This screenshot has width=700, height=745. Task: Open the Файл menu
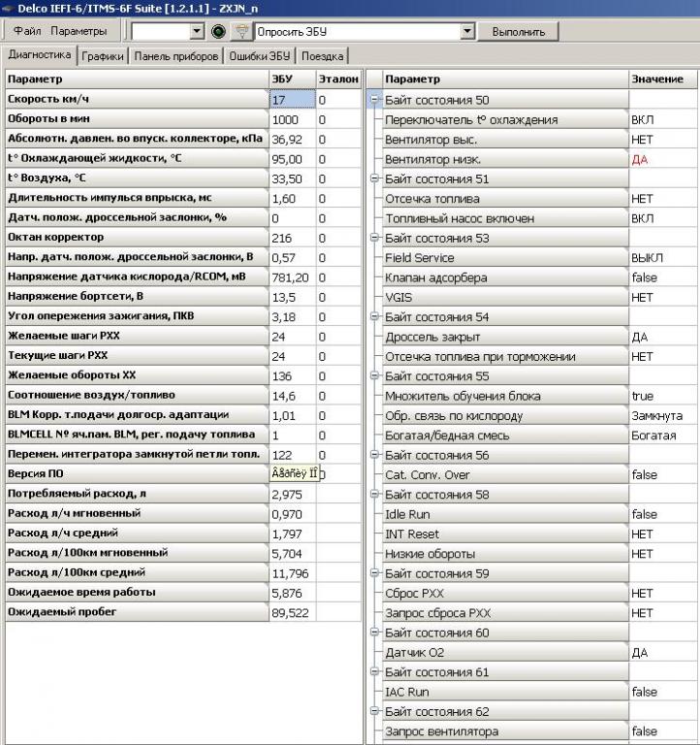coord(27,31)
